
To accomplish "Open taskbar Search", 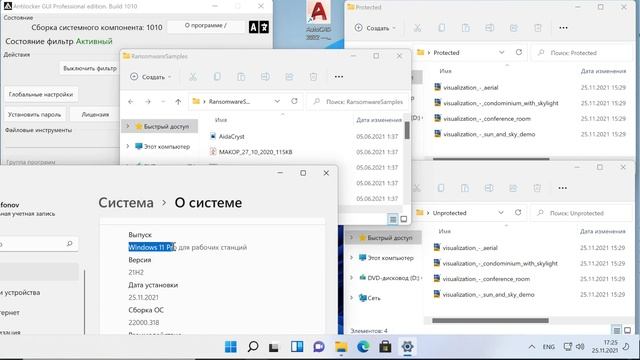I will click(253, 347).
